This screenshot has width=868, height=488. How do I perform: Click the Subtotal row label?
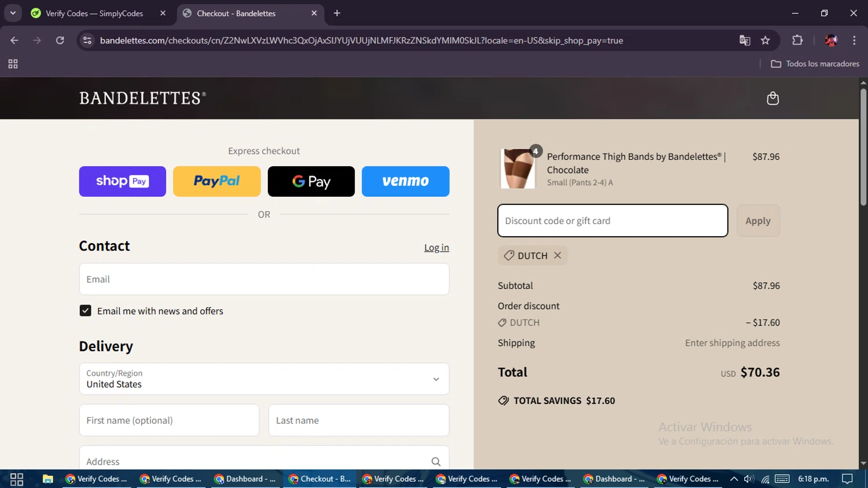pyautogui.click(x=515, y=285)
